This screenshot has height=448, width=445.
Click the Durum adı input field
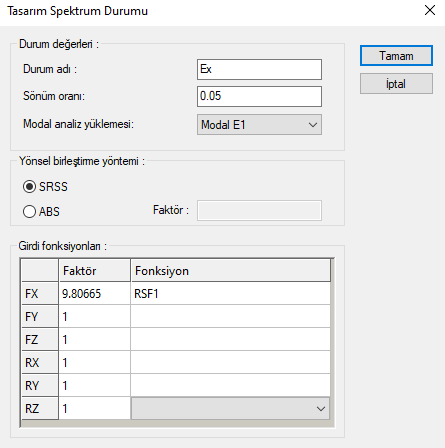pyautogui.click(x=259, y=69)
